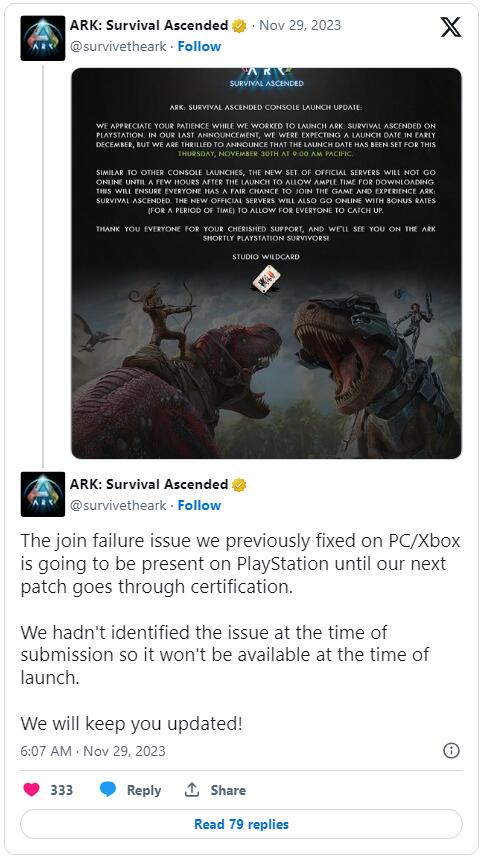Image resolution: width=483 pixels, height=859 pixels.
Task: Click the Reply label
Action: (x=144, y=790)
